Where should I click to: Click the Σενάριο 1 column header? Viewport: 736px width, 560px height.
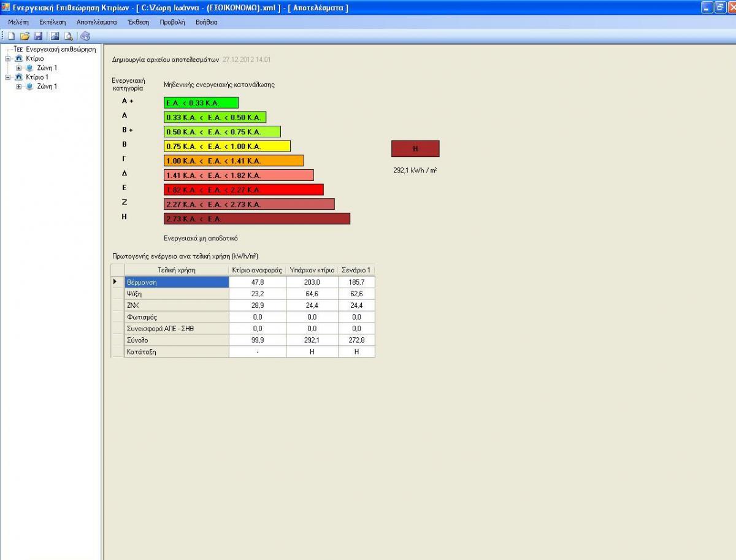pos(356,270)
